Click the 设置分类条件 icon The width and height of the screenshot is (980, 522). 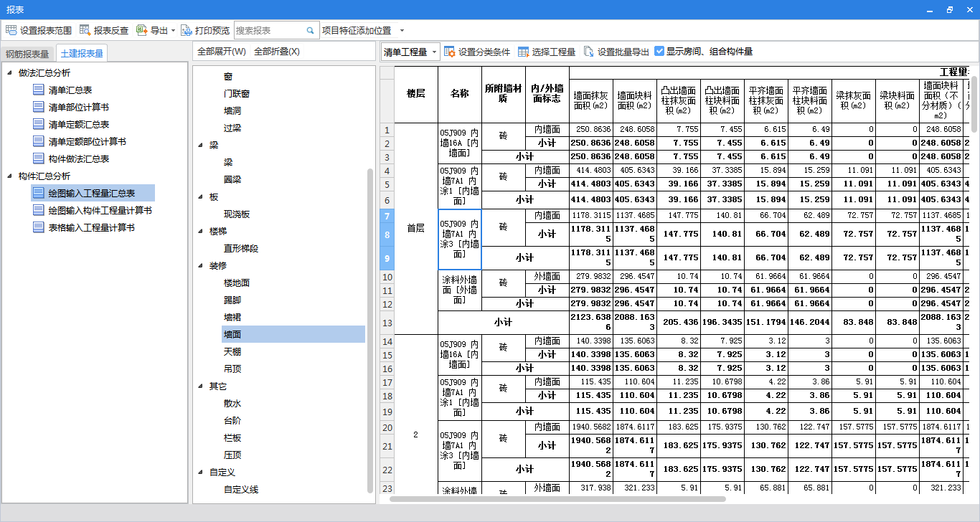[x=450, y=52]
